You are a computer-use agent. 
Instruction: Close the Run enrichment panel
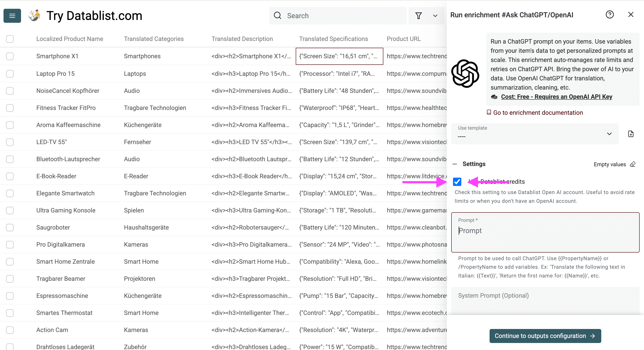point(631,14)
